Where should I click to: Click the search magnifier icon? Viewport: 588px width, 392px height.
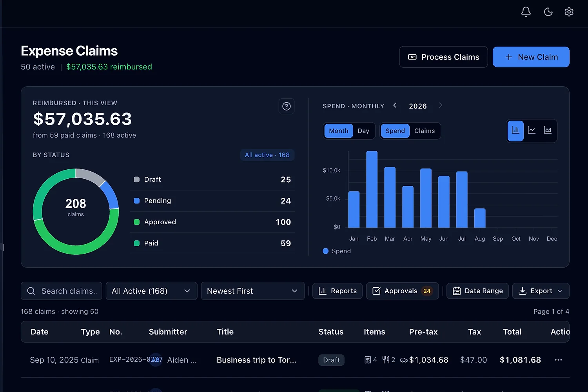click(x=31, y=291)
